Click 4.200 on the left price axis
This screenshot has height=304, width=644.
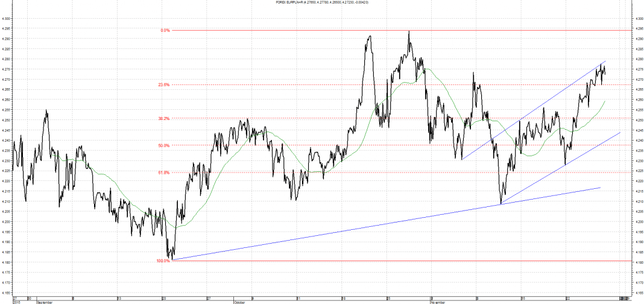point(6,222)
